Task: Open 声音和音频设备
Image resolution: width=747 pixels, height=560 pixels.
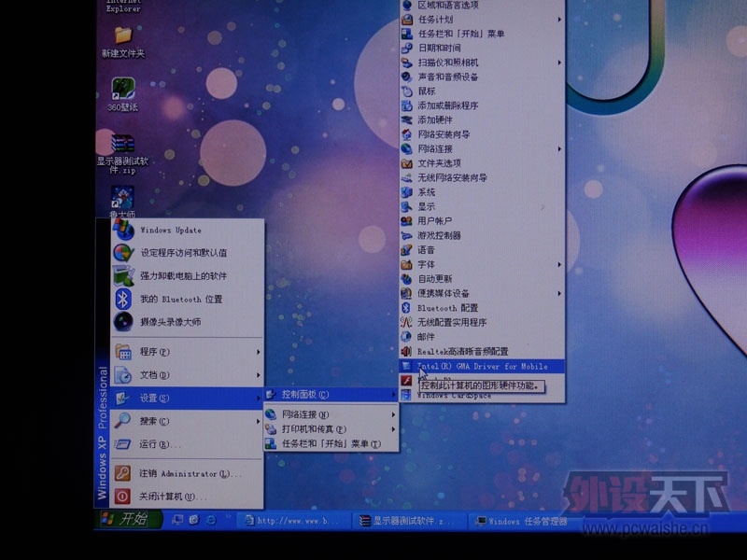Action: (x=482, y=77)
